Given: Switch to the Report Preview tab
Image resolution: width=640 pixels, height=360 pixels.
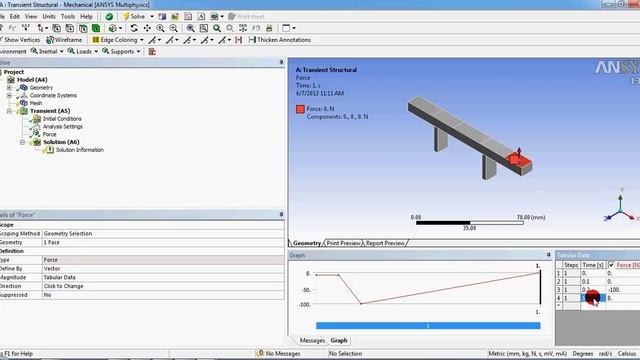Looking at the screenshot, I should click(x=385, y=243).
